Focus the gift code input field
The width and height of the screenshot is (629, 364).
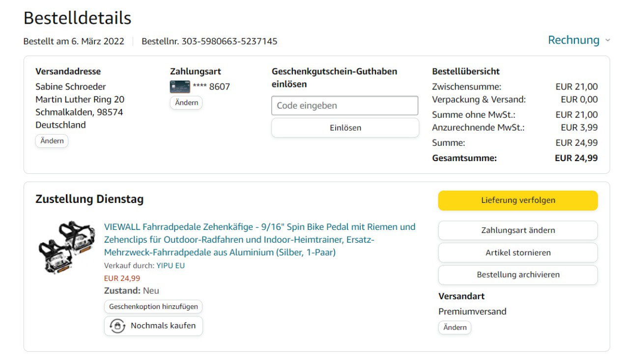pos(344,106)
